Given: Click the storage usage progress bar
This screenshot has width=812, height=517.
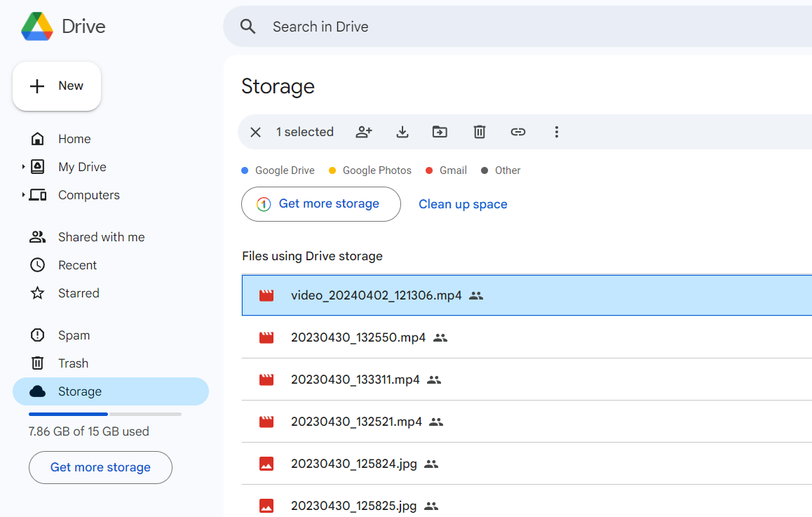Looking at the screenshot, I should pyautogui.click(x=104, y=414).
